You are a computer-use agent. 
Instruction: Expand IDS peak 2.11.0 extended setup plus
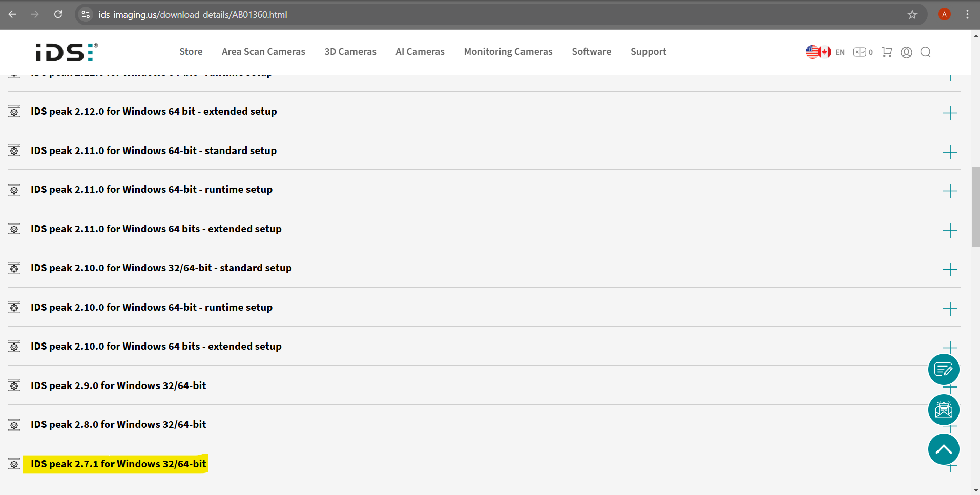(x=950, y=230)
